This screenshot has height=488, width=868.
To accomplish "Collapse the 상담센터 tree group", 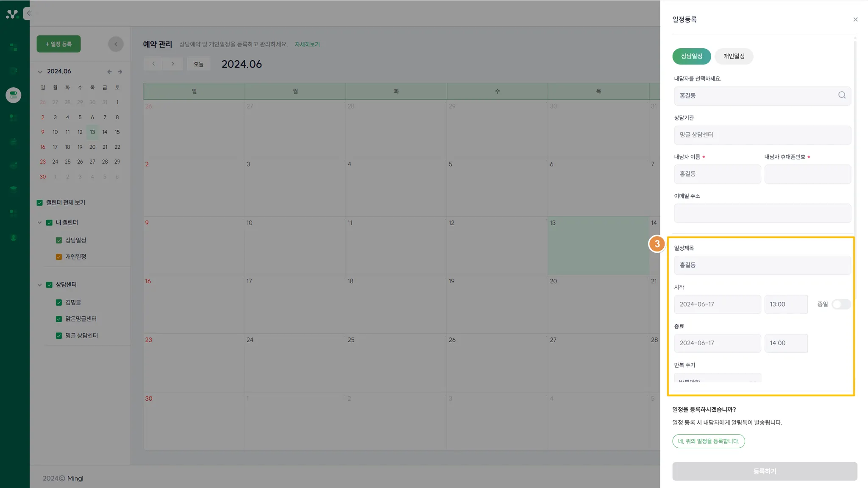I will coord(40,285).
